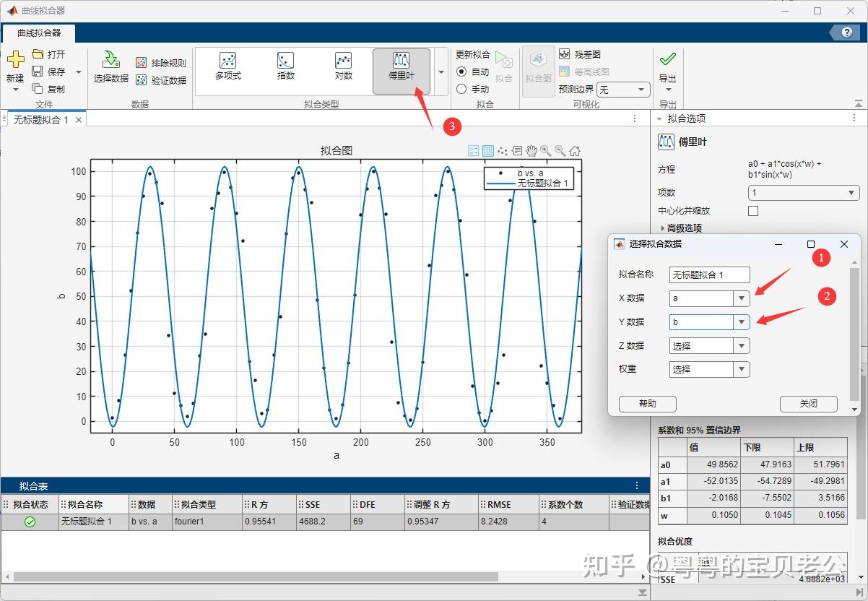Enable the 中心化并缩放 checkbox

[753, 210]
